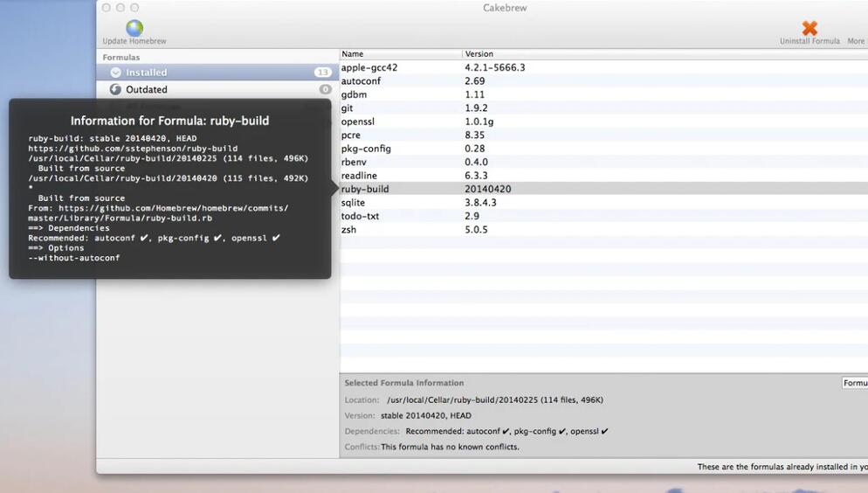Click the Installed count badge 13
The width and height of the screenshot is (868, 493).
(322, 72)
